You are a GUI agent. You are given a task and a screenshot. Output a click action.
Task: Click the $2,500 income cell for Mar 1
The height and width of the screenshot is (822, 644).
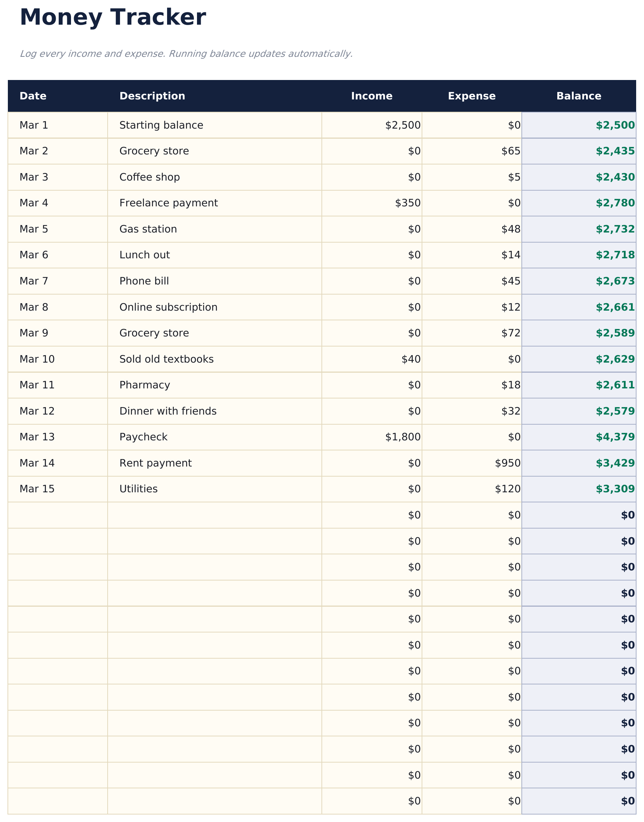401,125
